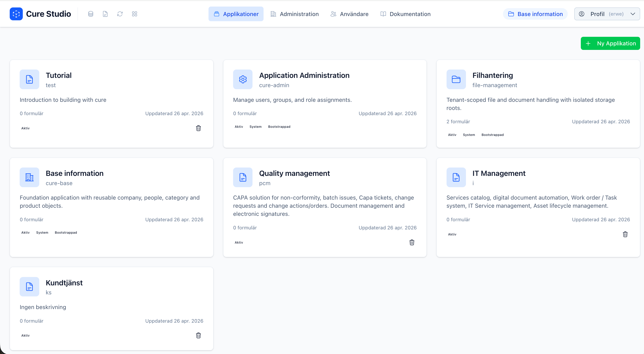644x354 pixels.
Task: Create a new app with Ny Applikation
Action: click(610, 44)
